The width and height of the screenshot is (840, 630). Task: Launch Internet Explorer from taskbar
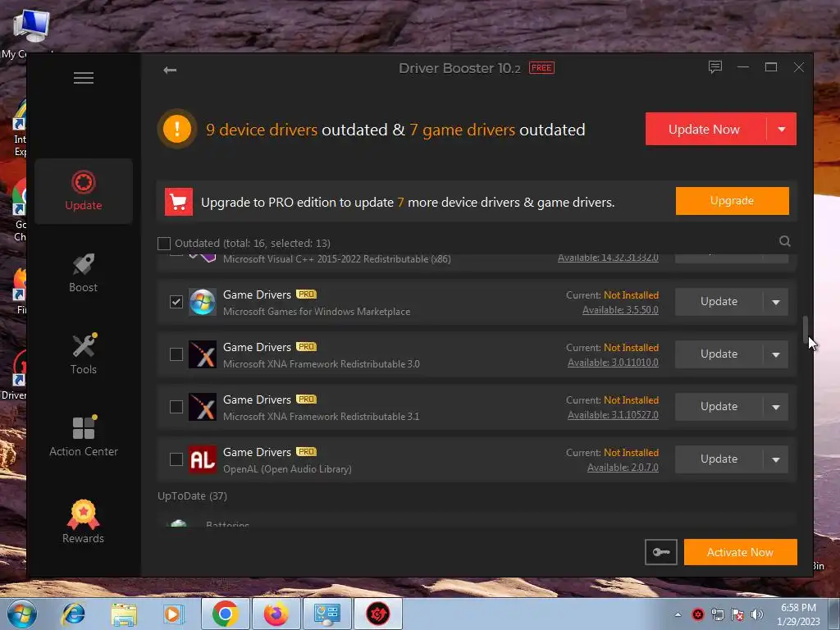[x=73, y=614]
